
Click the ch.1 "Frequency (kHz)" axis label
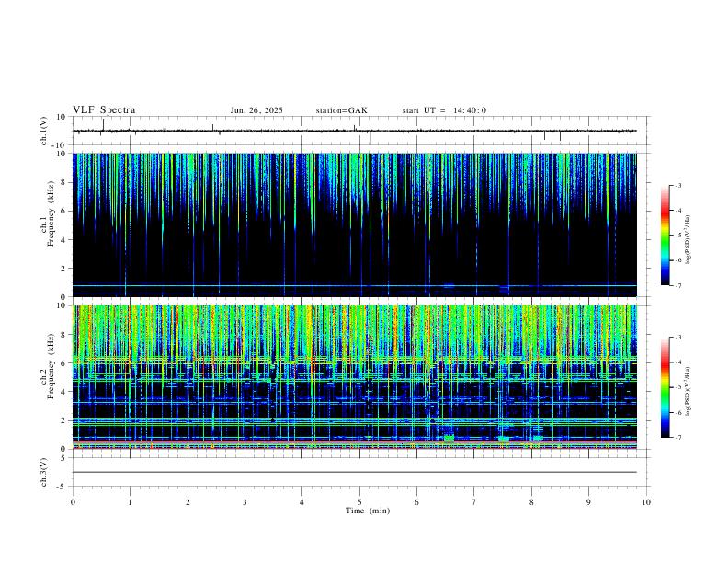pos(52,212)
